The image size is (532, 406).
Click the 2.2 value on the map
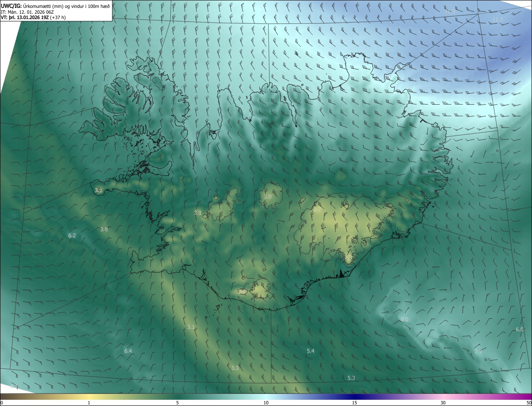[317, 209]
